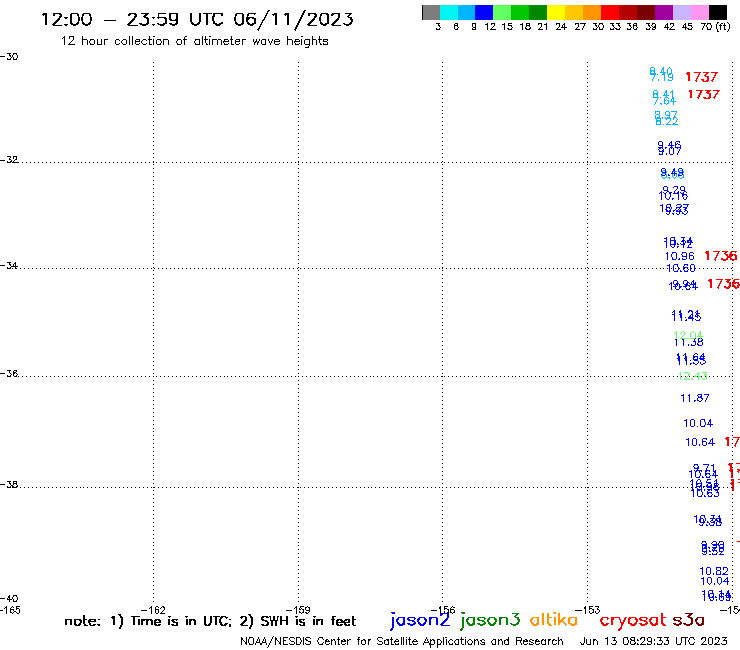Click the red 'cryosat' satellite legend label
This screenshot has height=650, width=740.
point(632,620)
